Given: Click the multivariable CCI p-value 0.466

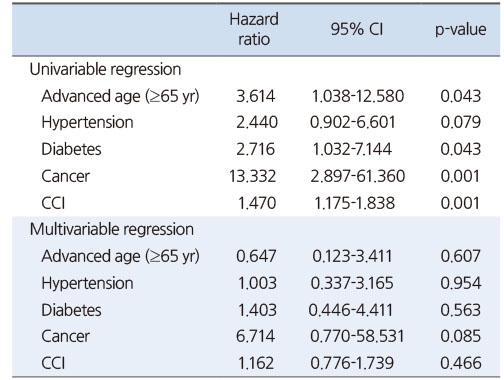Looking at the screenshot, I should [461, 363].
